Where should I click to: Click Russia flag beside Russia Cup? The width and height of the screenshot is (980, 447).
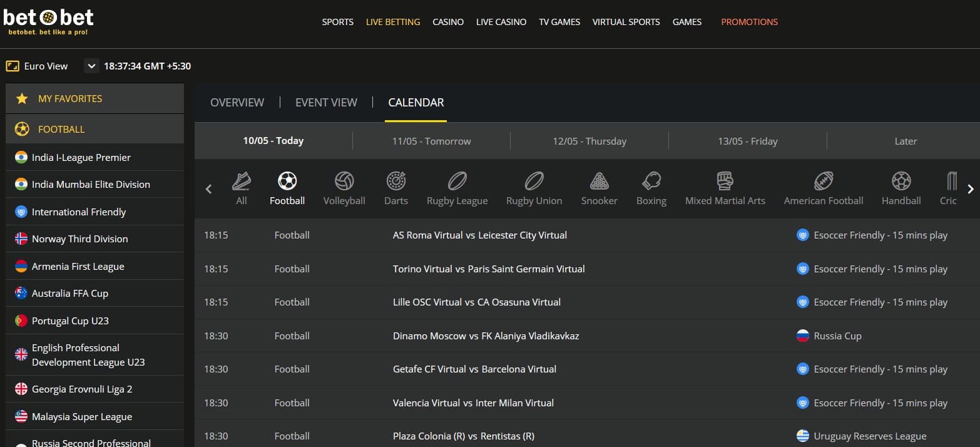pyautogui.click(x=803, y=336)
